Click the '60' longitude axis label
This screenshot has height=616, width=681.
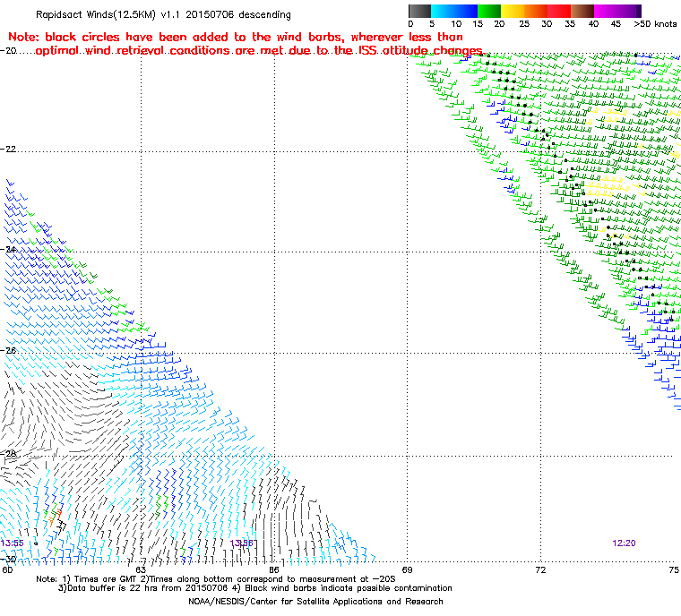tap(7, 570)
